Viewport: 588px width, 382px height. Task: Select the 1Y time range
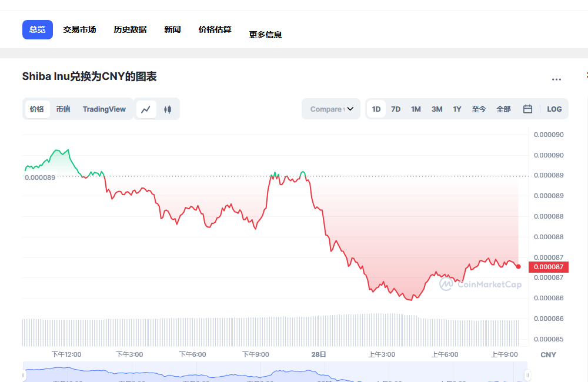tap(457, 109)
